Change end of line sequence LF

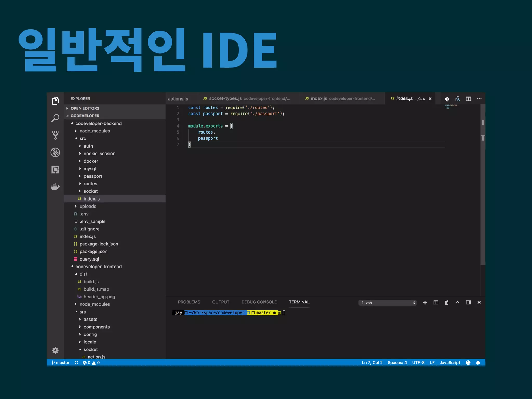432,363
